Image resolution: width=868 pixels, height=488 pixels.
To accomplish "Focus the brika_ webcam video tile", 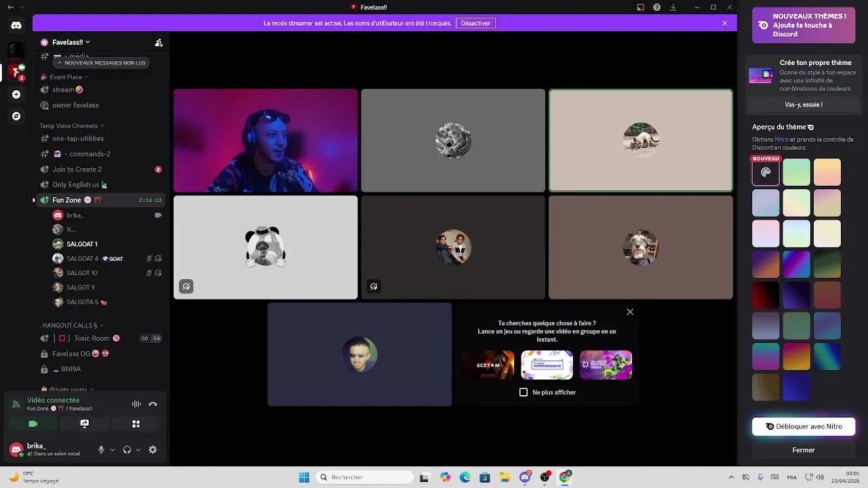I will click(265, 141).
